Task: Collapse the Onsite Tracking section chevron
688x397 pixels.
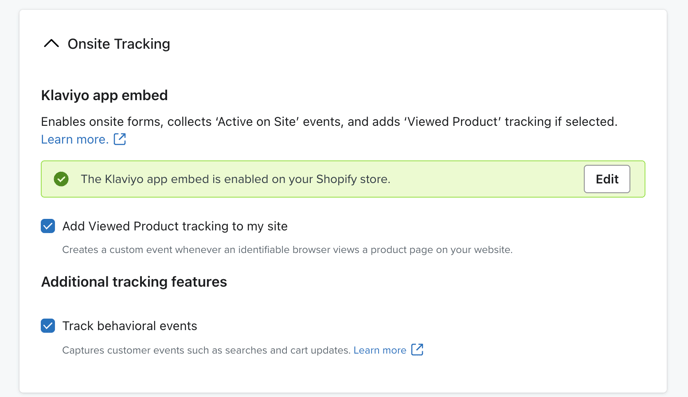Action: [x=51, y=43]
